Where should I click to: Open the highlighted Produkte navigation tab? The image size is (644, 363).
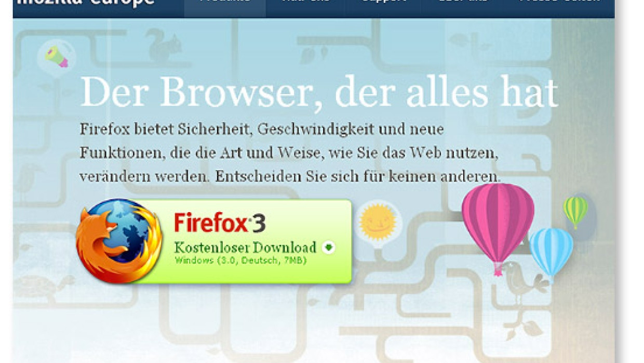coord(225,5)
